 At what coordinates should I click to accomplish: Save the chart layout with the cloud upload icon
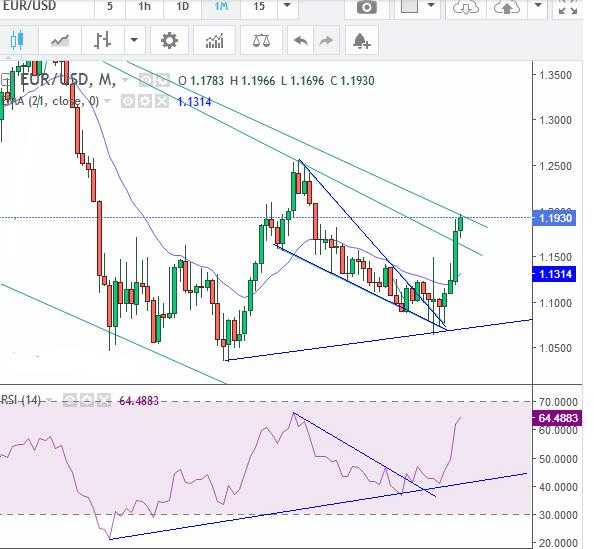pyautogui.click(x=507, y=7)
